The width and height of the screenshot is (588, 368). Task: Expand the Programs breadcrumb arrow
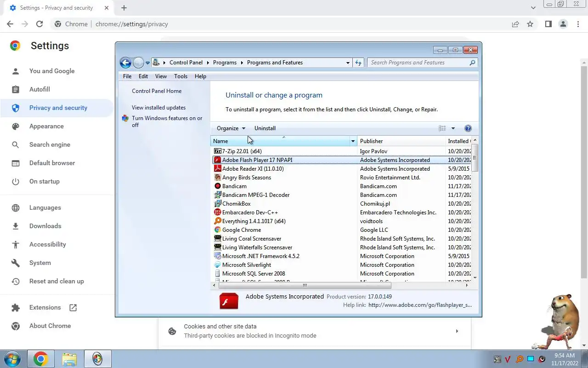click(242, 63)
